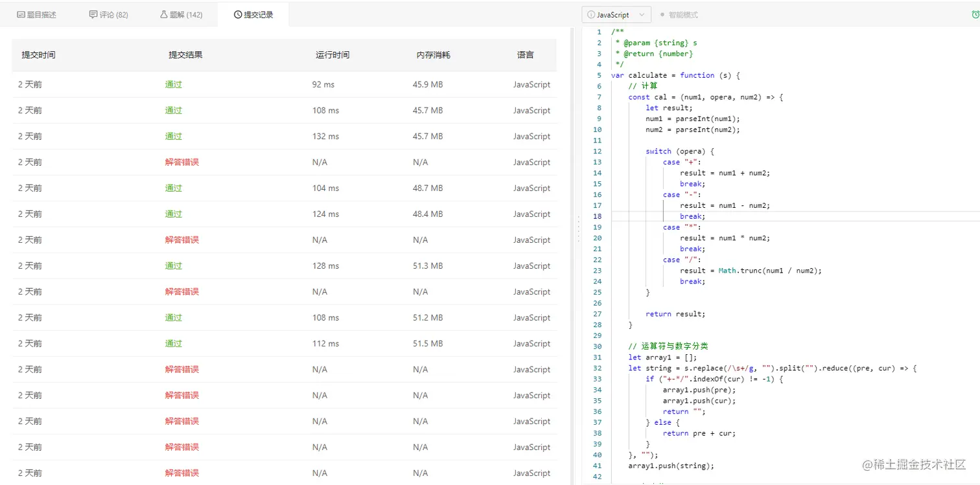This screenshot has height=485, width=980.
Task: Click editor line number 12
Action: pos(597,151)
